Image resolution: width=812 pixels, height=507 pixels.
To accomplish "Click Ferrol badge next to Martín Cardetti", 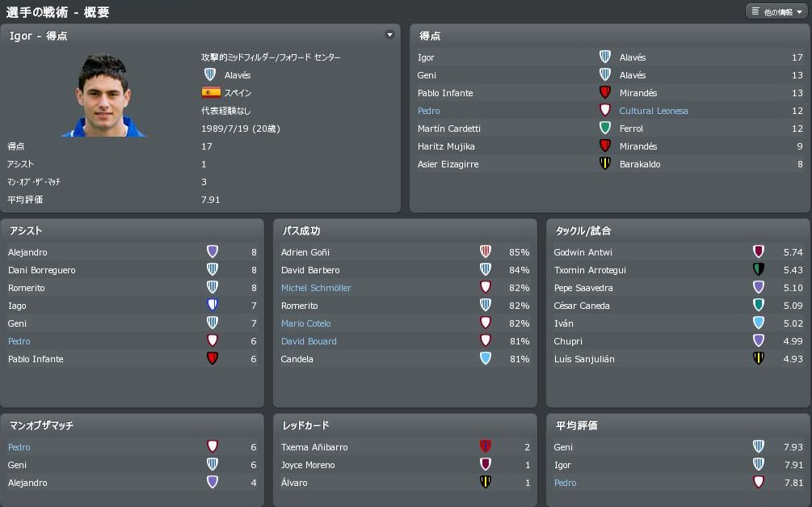I will tap(604, 129).
